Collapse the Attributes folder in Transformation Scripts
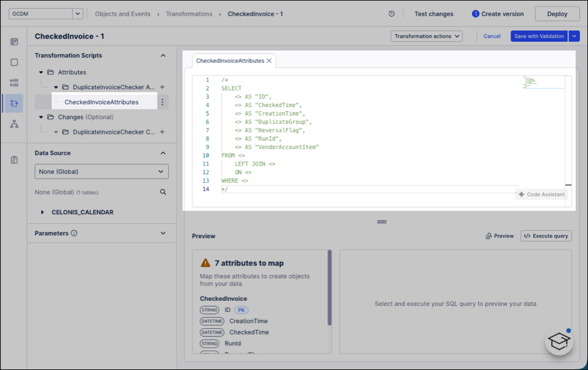Image resolution: width=588 pixels, height=370 pixels. coord(40,72)
